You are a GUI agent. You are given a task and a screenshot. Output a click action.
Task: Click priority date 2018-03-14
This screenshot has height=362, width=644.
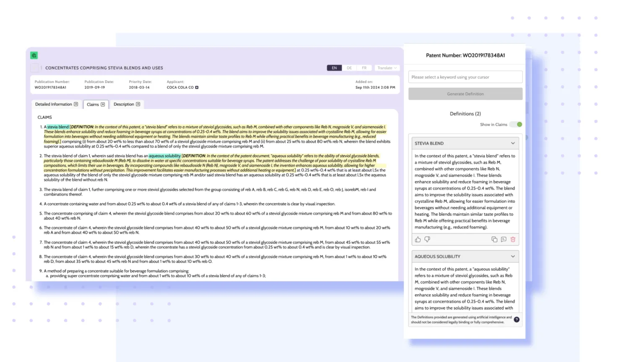(139, 88)
